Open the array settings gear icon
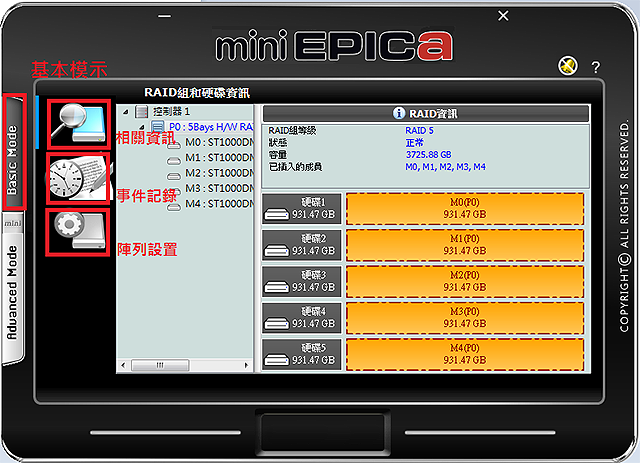Screen dimensions: 640x463 coord(78,232)
